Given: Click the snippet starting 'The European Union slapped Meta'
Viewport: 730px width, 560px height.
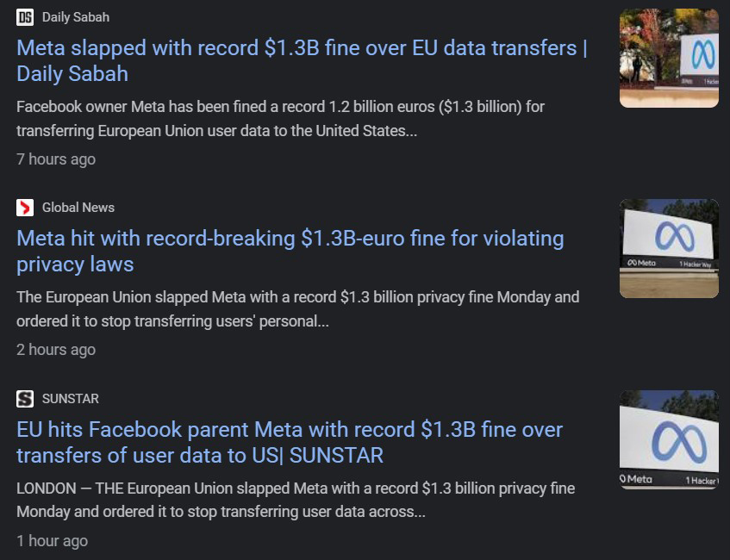Looking at the screenshot, I should coord(298,309).
